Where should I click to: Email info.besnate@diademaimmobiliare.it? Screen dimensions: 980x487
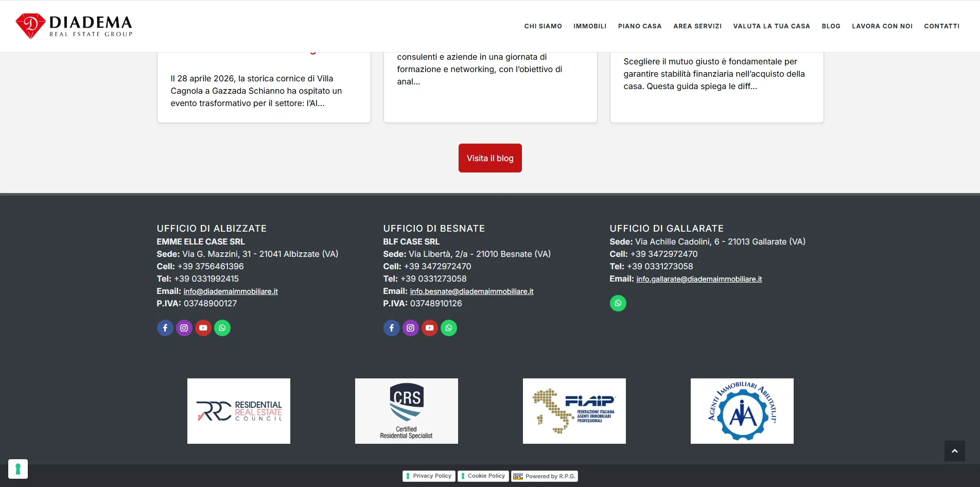pyautogui.click(x=471, y=291)
